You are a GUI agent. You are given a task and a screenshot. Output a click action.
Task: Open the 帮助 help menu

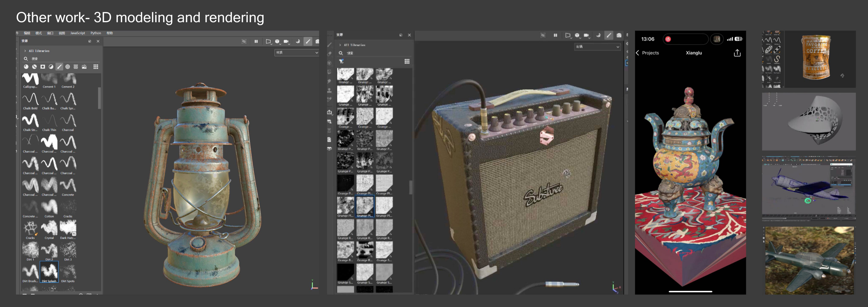[x=110, y=33]
